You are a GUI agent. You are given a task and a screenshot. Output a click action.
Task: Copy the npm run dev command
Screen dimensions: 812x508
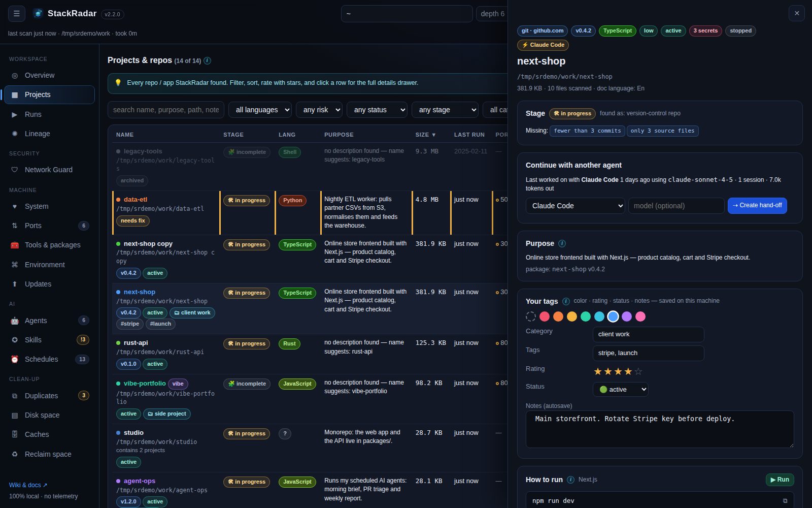785,501
